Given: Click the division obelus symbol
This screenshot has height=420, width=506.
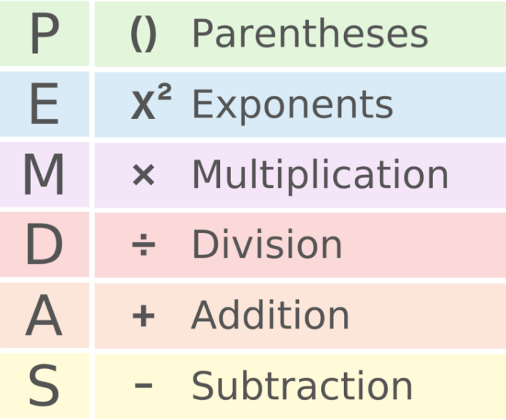Looking at the screenshot, I should tap(143, 246).
